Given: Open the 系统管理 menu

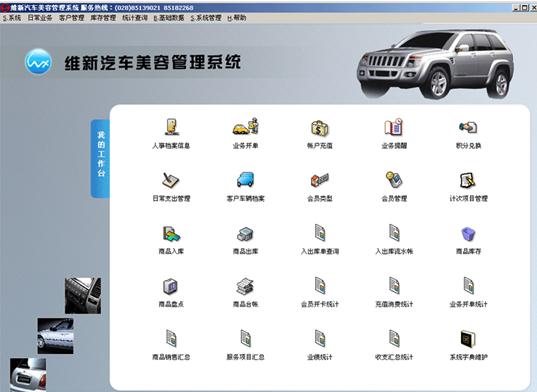Looking at the screenshot, I should [206, 18].
